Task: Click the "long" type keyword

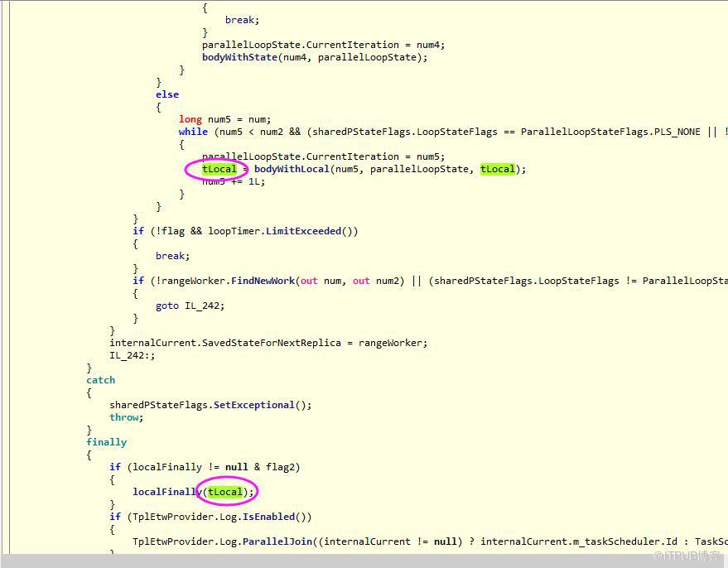Action: (x=190, y=119)
